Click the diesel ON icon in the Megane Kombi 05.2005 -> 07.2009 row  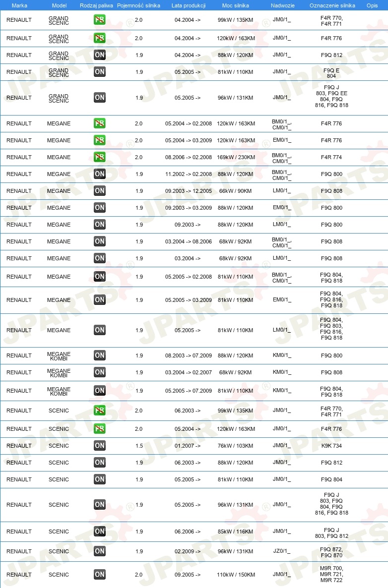pyautogui.click(x=99, y=391)
